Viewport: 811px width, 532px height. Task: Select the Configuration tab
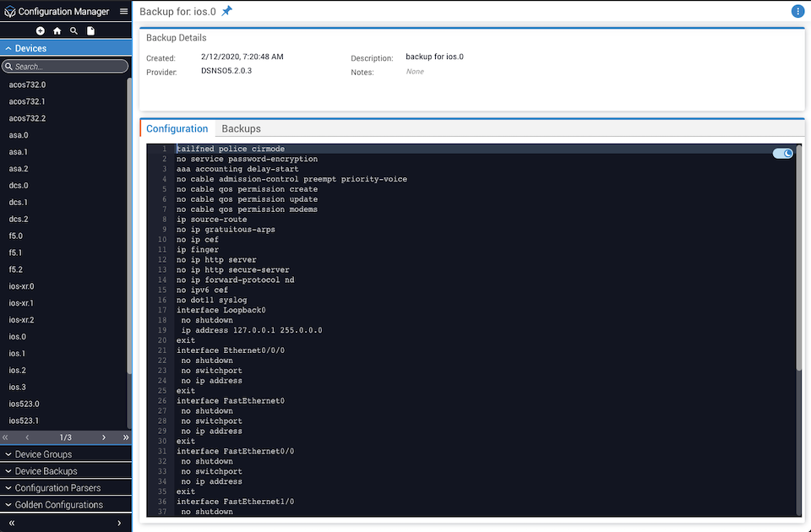177,129
